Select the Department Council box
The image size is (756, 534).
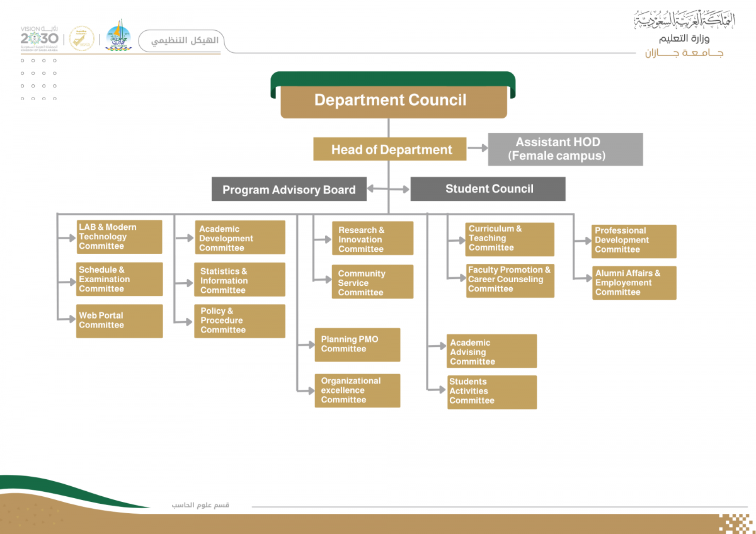coord(392,100)
